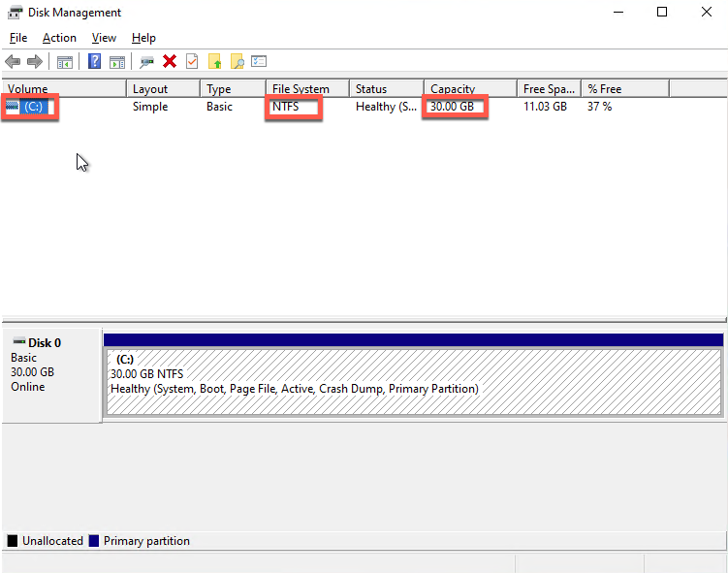Toggle the Show/Hide Console Tree icon

click(65, 62)
